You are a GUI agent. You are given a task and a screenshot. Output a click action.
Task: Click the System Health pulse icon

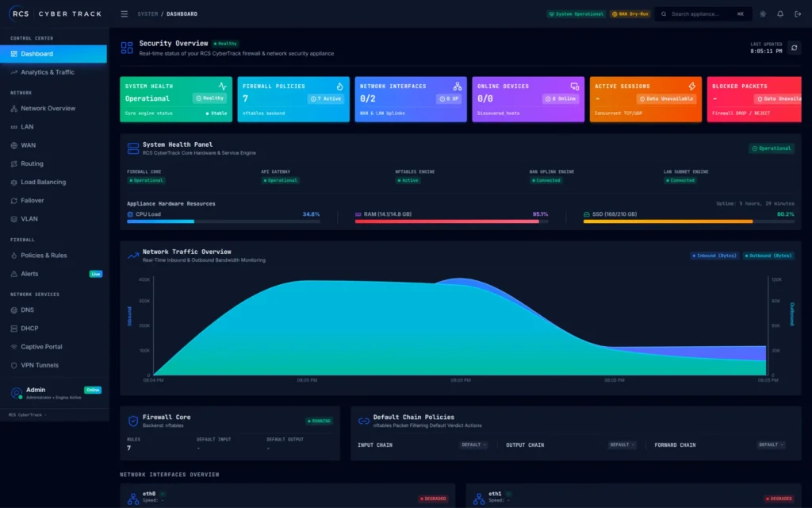click(x=222, y=86)
